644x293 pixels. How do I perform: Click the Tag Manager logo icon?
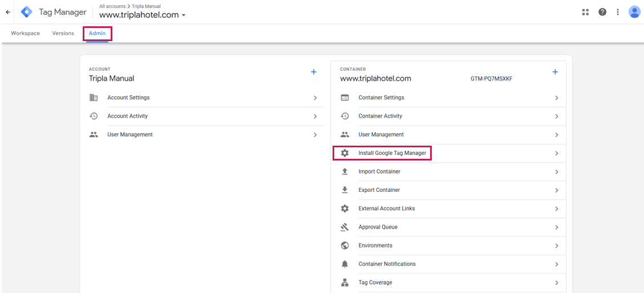tap(27, 12)
